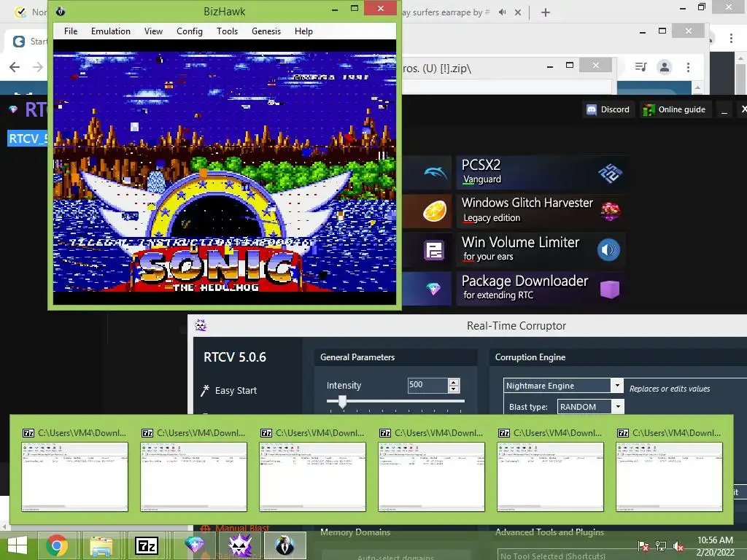Click the Chrome forward arrow
The image size is (747, 560).
click(38, 67)
